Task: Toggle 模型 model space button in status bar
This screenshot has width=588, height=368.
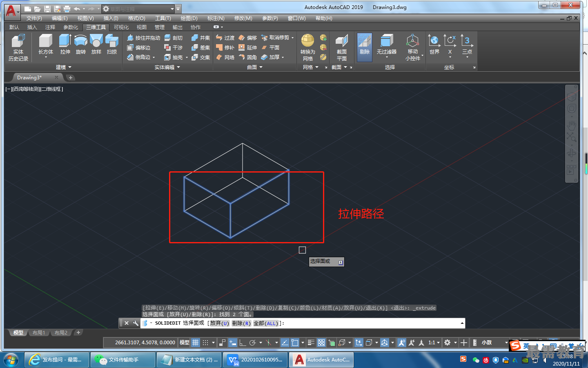Action: click(x=185, y=343)
